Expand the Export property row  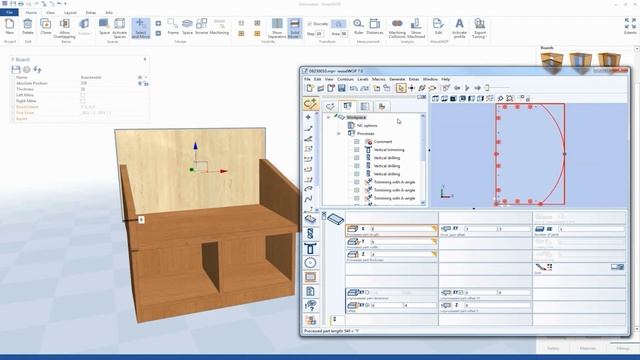click(x=13, y=119)
